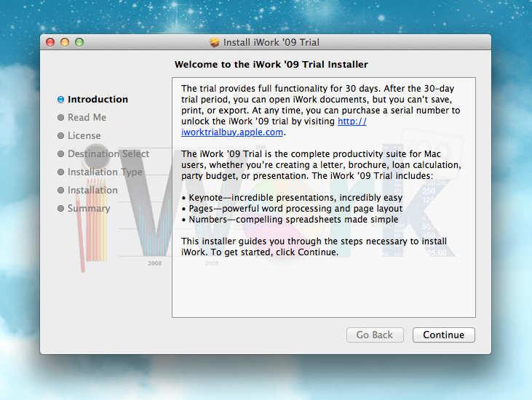Click the Installation step bullet

pyautogui.click(x=60, y=190)
